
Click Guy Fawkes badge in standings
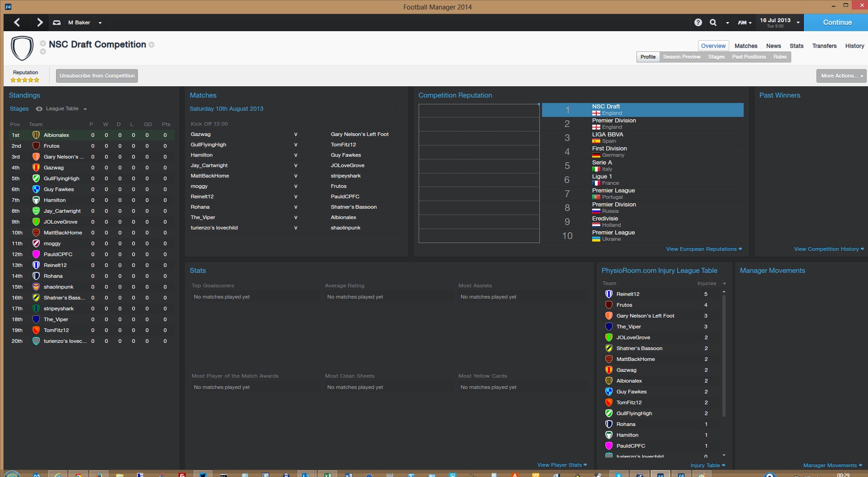36,189
